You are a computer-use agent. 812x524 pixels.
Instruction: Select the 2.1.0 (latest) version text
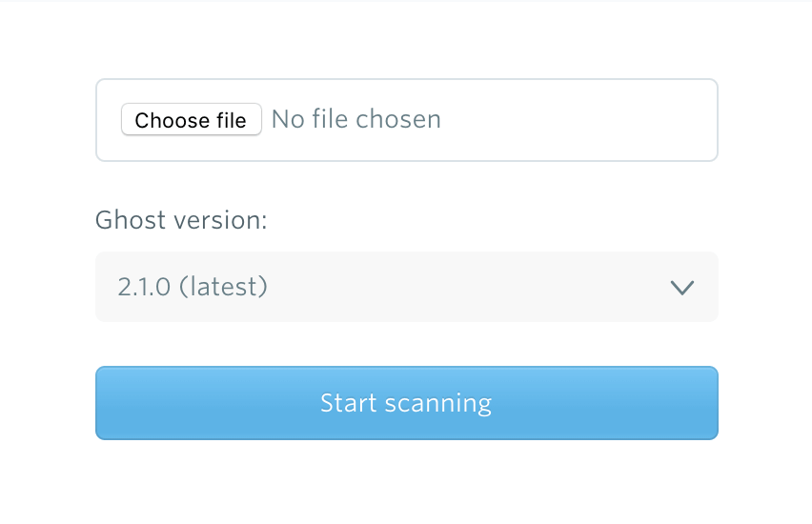(193, 287)
